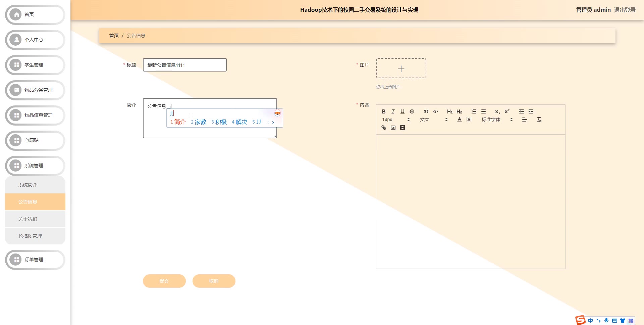Apply Heading 2 style
644x325 pixels.
pos(460,111)
